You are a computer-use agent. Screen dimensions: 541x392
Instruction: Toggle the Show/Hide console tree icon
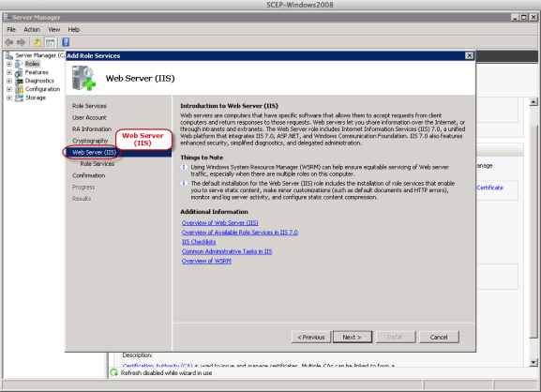click(50, 42)
